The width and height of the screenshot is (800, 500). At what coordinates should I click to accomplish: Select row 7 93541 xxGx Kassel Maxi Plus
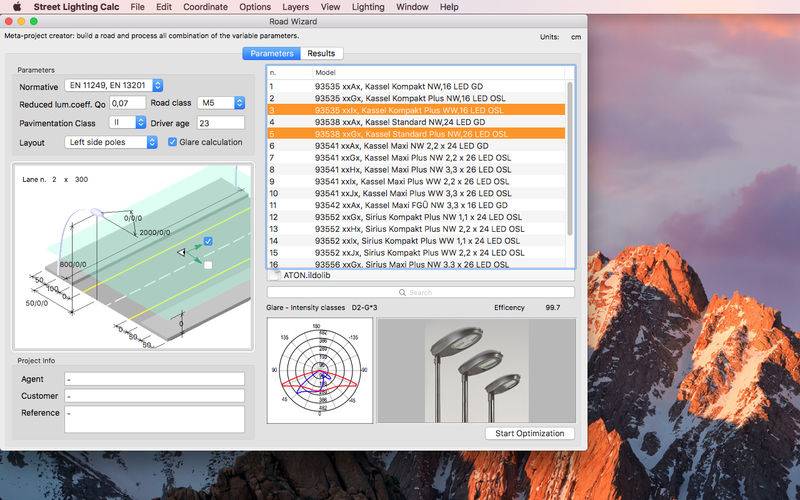click(416, 158)
